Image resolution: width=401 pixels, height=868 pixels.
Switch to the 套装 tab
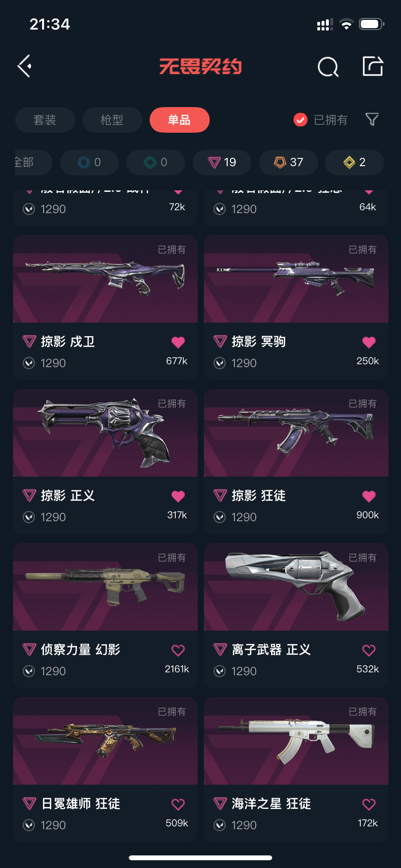[x=45, y=120]
